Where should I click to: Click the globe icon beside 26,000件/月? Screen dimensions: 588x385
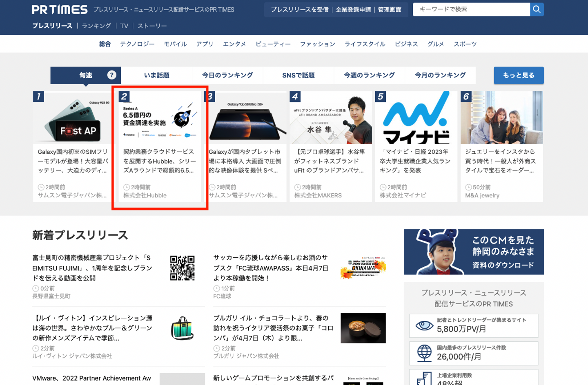point(424,353)
